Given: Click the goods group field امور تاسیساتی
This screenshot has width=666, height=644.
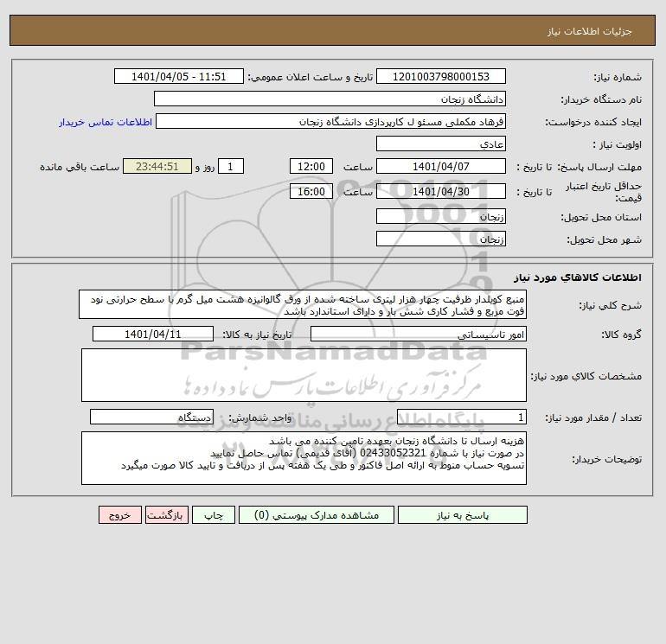Looking at the screenshot, I should (419, 334).
